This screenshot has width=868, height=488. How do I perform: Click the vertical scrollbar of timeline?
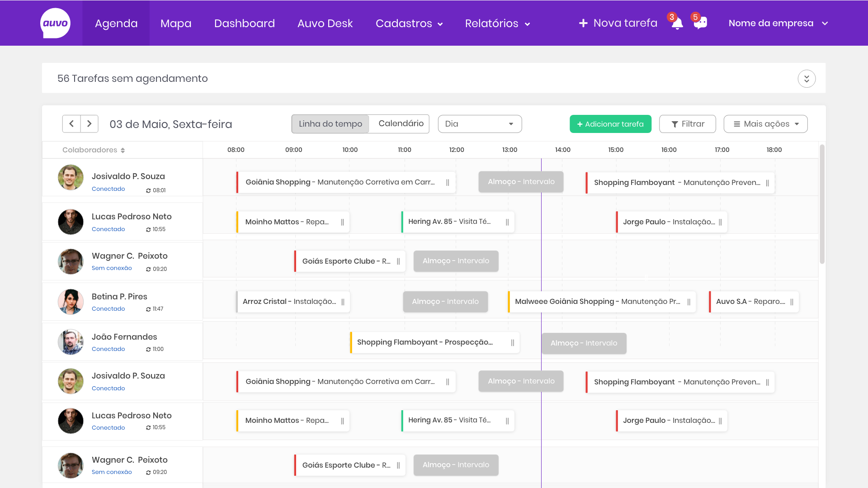[x=822, y=204]
